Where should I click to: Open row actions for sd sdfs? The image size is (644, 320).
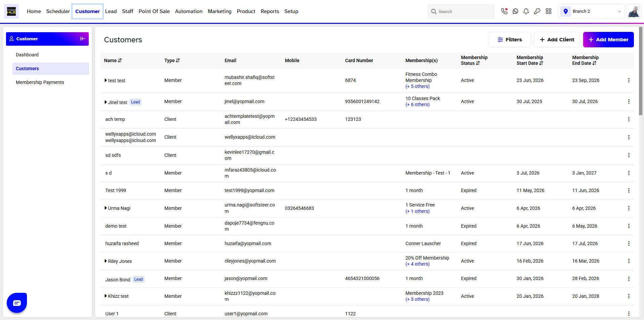(x=629, y=155)
